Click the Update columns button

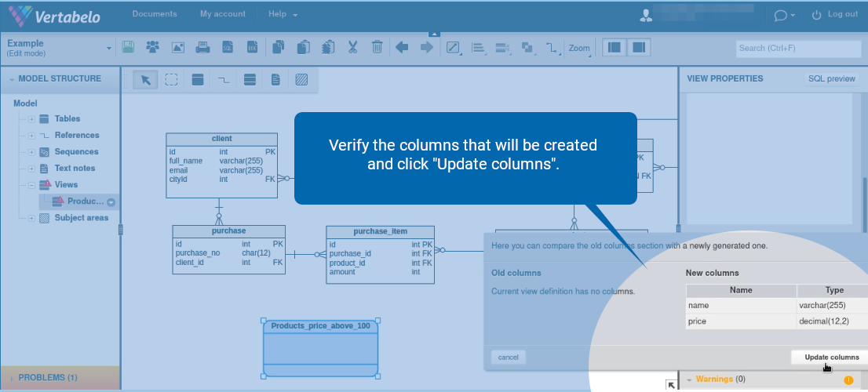coord(831,358)
